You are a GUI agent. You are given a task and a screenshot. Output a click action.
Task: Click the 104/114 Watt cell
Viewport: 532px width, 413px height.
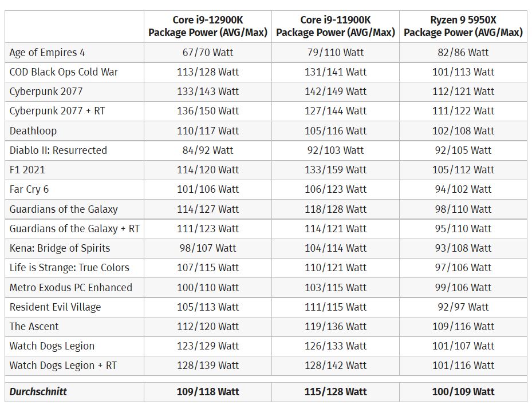pos(336,248)
